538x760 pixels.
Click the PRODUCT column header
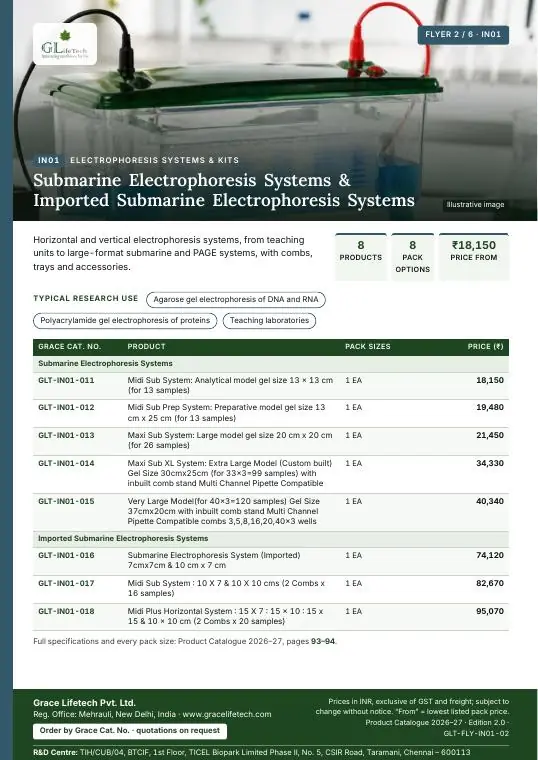146,347
